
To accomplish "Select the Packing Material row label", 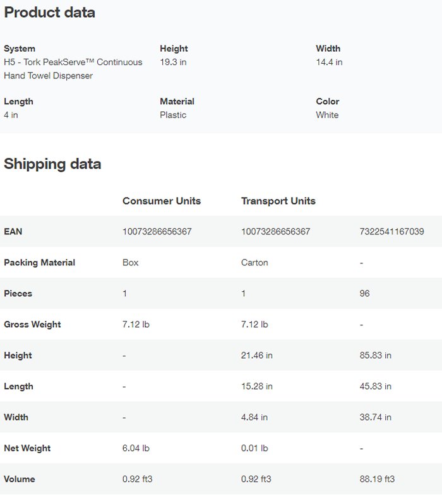I will [x=40, y=263].
